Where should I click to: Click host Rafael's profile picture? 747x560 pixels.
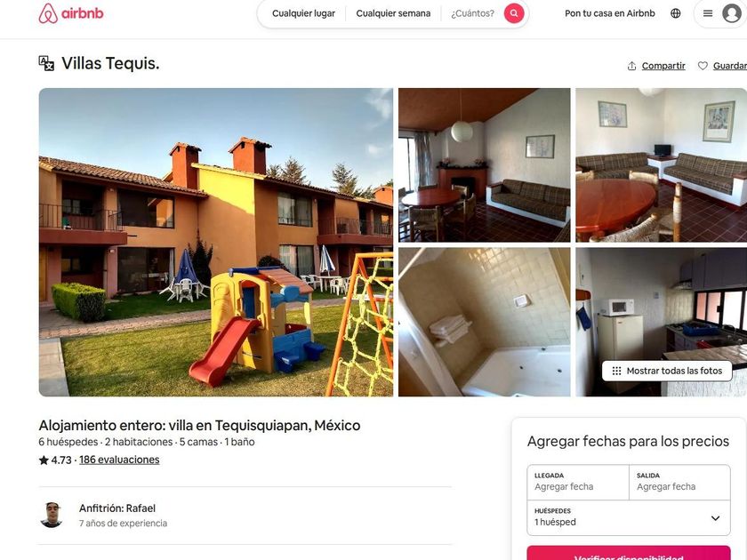click(x=52, y=515)
